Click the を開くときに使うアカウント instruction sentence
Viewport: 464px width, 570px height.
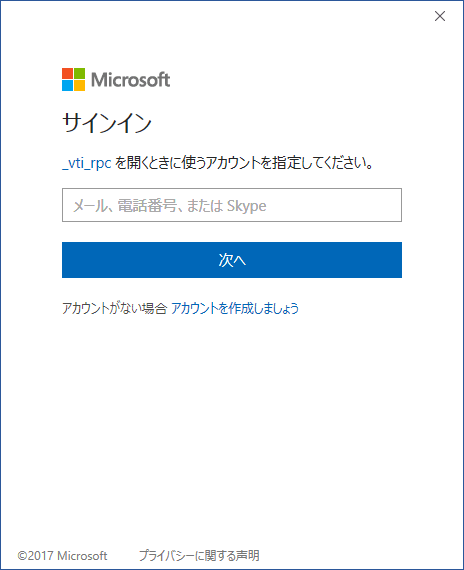[x=244, y=162]
